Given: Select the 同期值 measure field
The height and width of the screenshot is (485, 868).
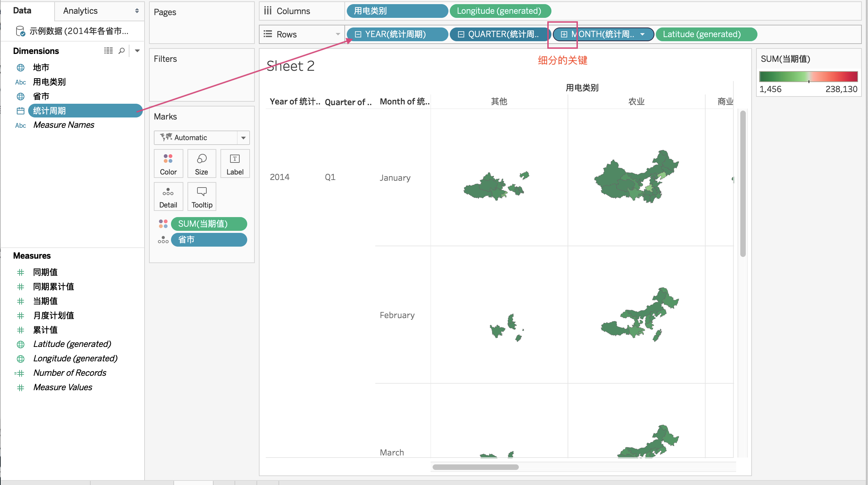Looking at the screenshot, I should click(45, 272).
